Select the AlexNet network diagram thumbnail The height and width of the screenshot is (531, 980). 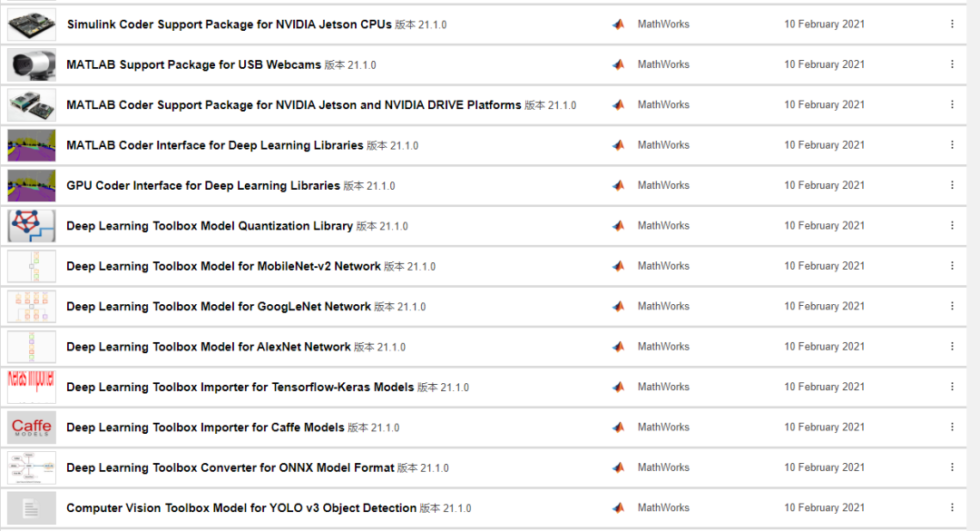click(x=31, y=347)
